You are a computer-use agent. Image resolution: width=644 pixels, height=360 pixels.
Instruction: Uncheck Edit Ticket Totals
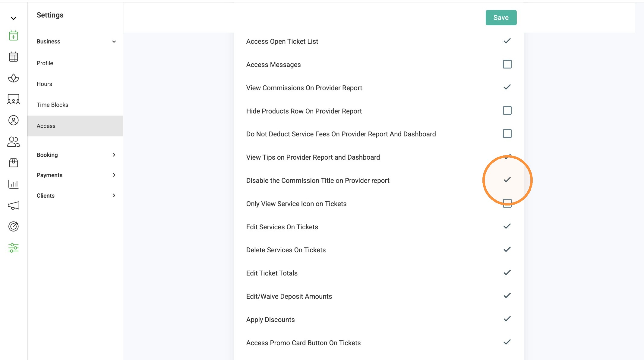(507, 273)
